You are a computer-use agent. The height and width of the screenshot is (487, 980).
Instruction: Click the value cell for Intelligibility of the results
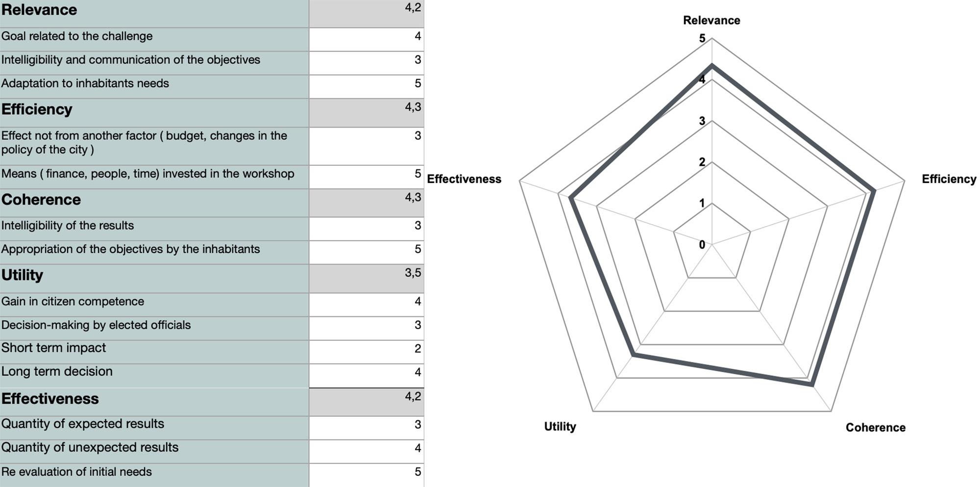pos(367,229)
